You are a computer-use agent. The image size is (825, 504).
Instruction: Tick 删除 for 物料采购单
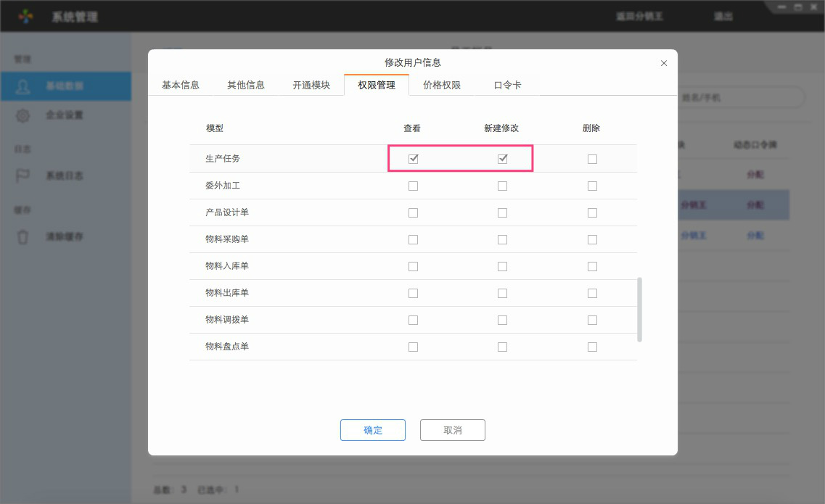(592, 239)
